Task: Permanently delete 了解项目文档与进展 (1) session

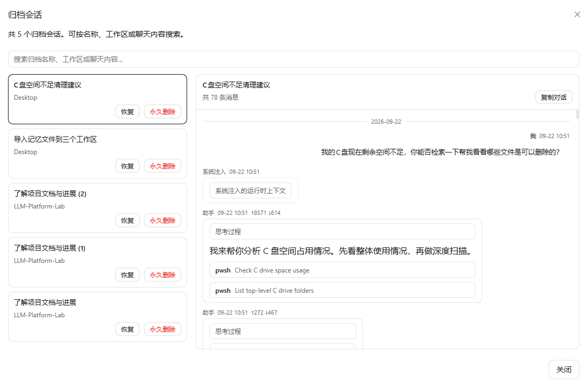Action: (x=163, y=275)
